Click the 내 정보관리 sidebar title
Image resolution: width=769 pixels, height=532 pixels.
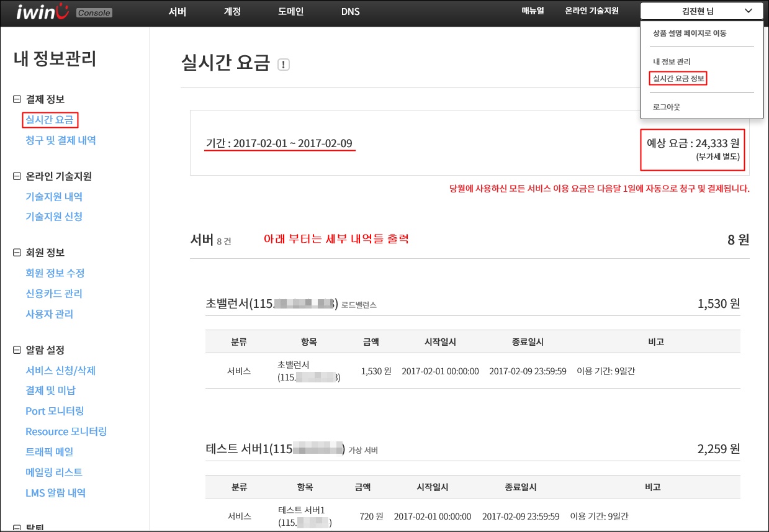(x=55, y=59)
